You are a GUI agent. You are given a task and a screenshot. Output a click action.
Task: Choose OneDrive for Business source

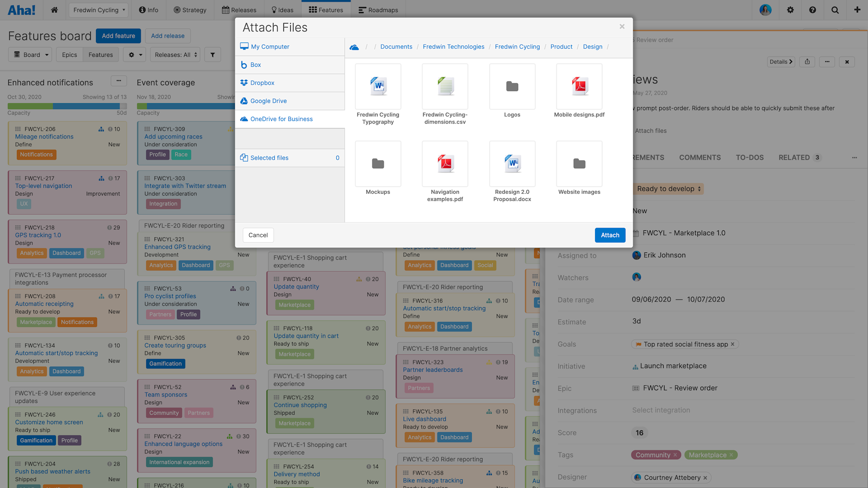coord(281,119)
